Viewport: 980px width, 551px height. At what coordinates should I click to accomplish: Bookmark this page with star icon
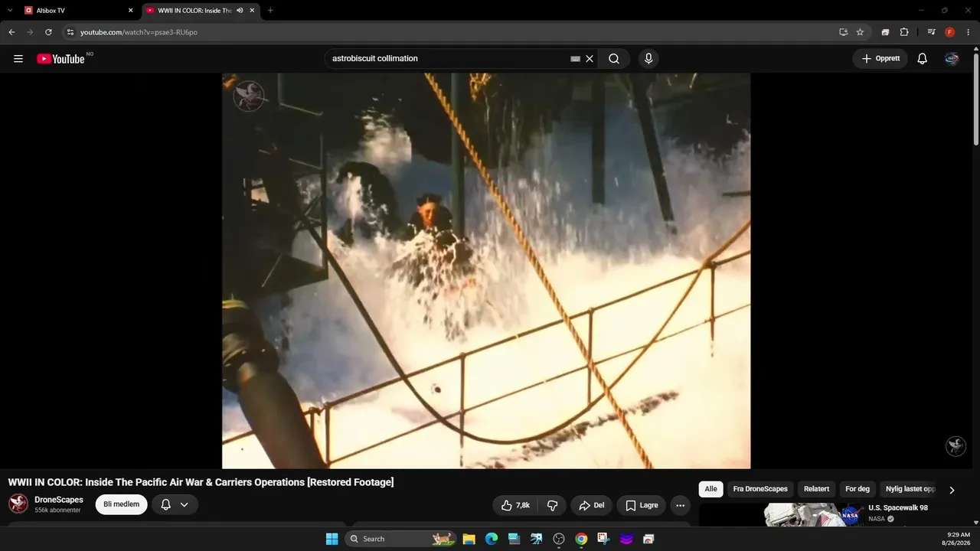tap(860, 32)
